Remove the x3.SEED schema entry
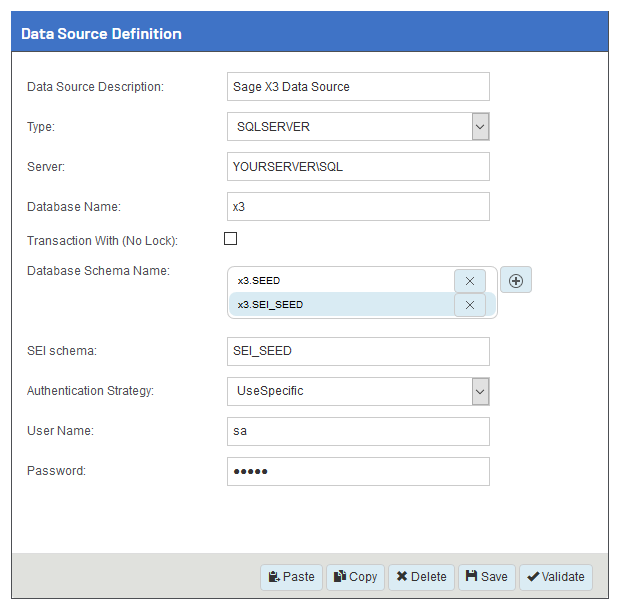This screenshot has height=599, width=621. click(469, 281)
